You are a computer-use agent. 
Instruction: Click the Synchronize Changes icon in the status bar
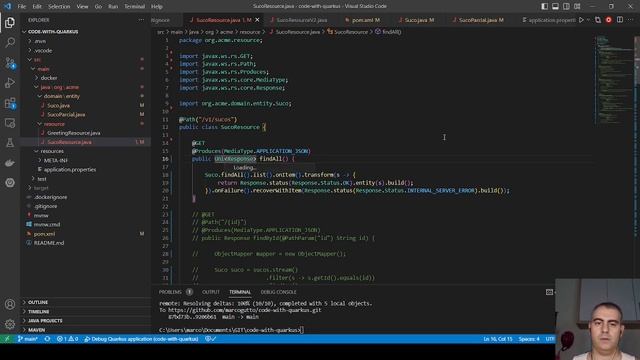47,339
